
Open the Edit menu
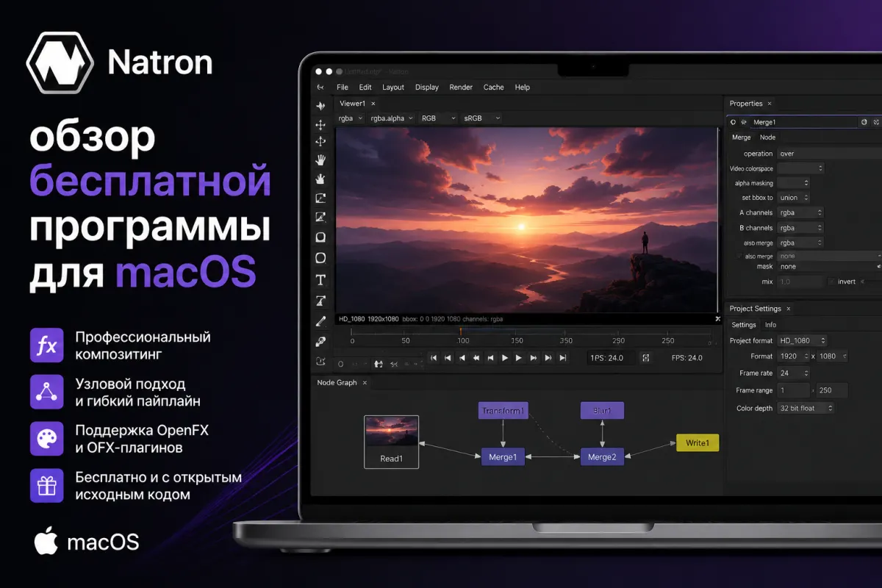365,87
